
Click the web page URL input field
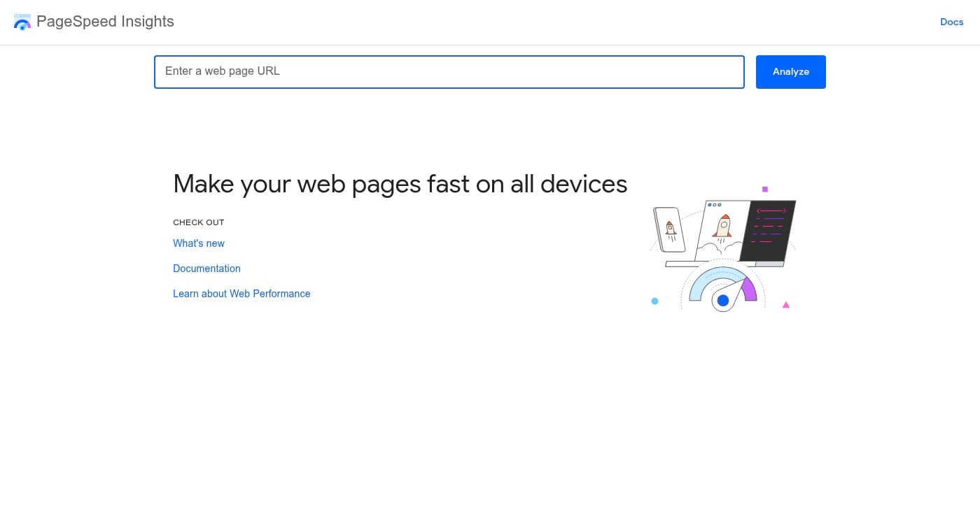pyautogui.click(x=449, y=71)
